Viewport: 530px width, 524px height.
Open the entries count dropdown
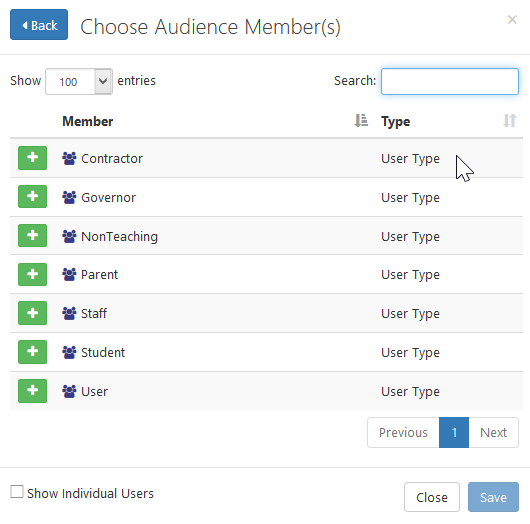[x=79, y=81]
